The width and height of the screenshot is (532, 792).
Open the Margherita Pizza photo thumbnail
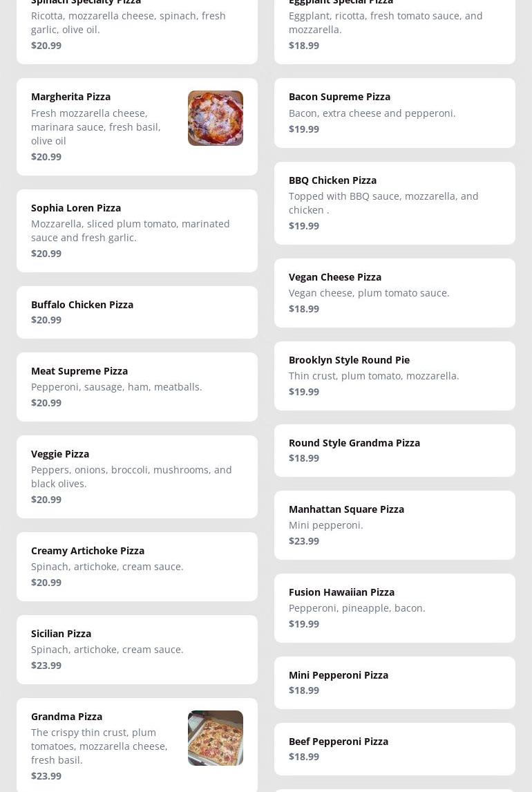pyautogui.click(x=215, y=118)
